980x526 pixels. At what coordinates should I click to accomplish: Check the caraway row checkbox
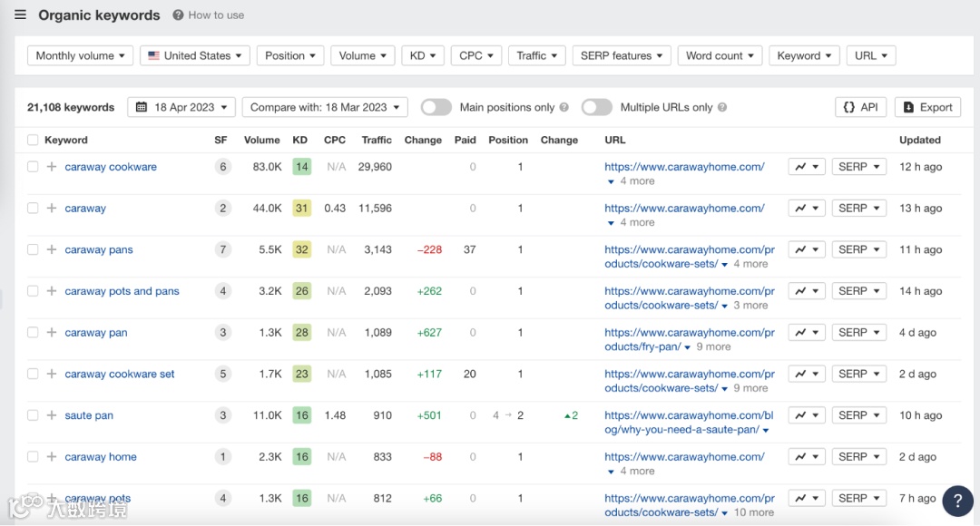(x=33, y=208)
